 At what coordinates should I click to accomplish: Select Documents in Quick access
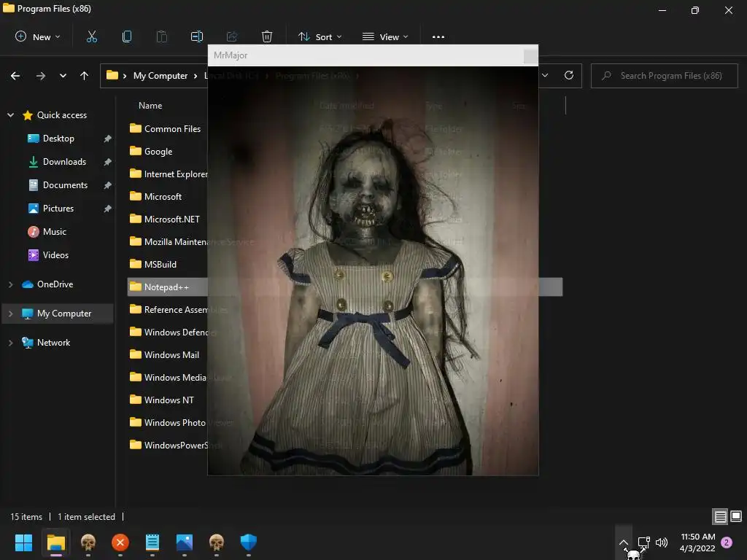[x=58, y=185]
